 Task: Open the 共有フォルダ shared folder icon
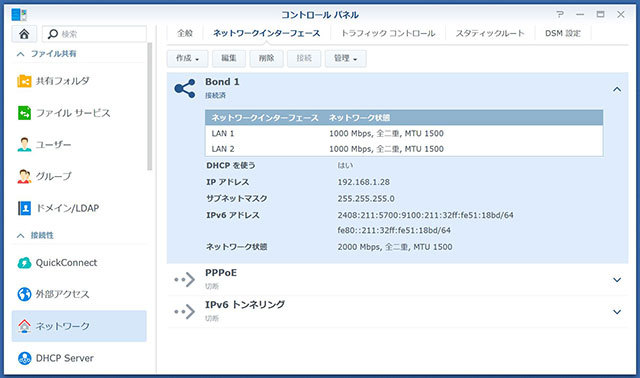click(24, 81)
